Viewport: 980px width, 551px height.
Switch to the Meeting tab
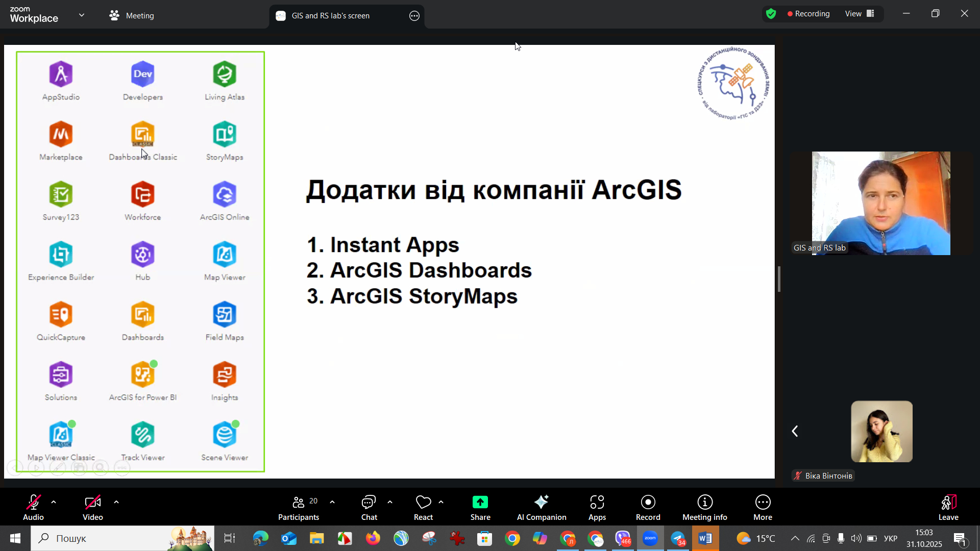click(132, 15)
